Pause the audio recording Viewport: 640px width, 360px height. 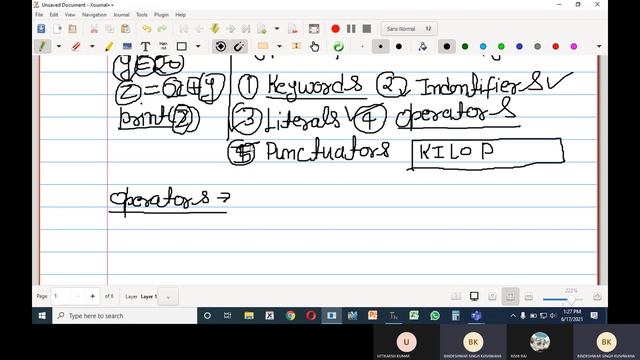351,29
